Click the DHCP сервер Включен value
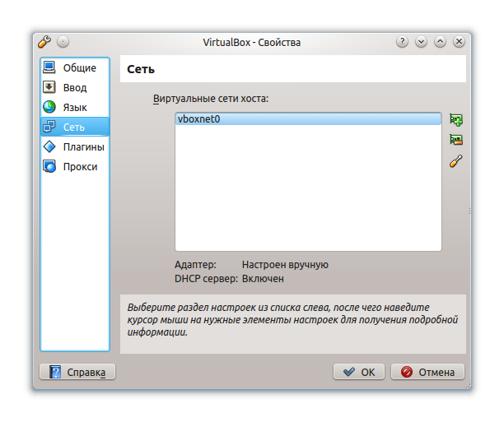Screen dimensions: 504x422 click(263, 278)
